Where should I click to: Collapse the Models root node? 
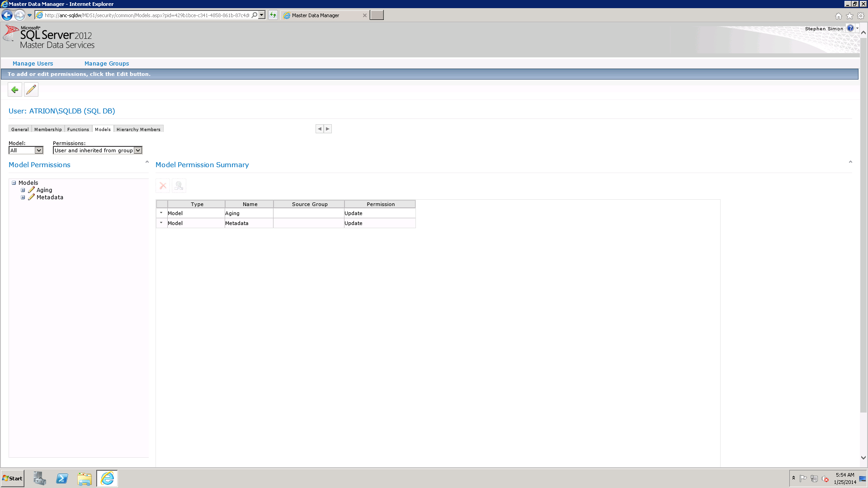click(14, 183)
